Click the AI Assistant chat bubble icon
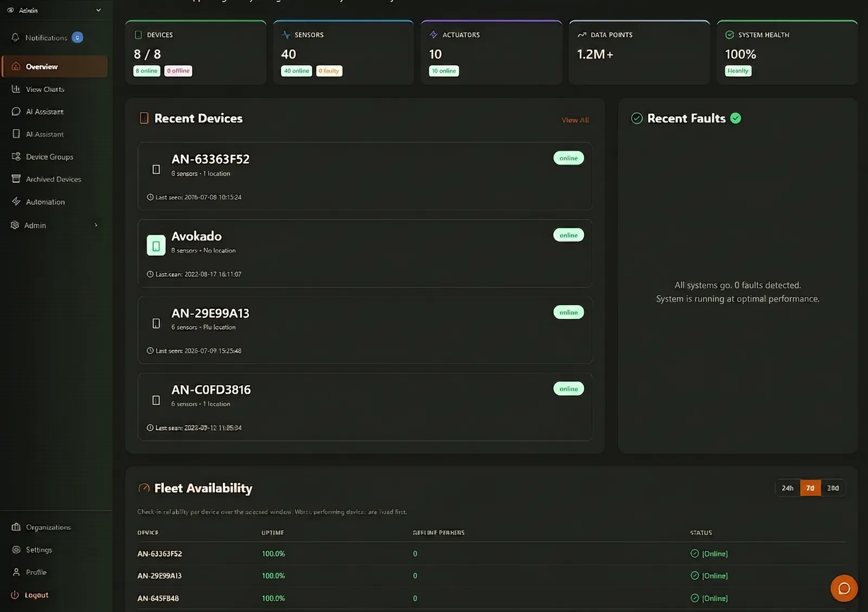This screenshot has height=612, width=868. click(x=16, y=111)
